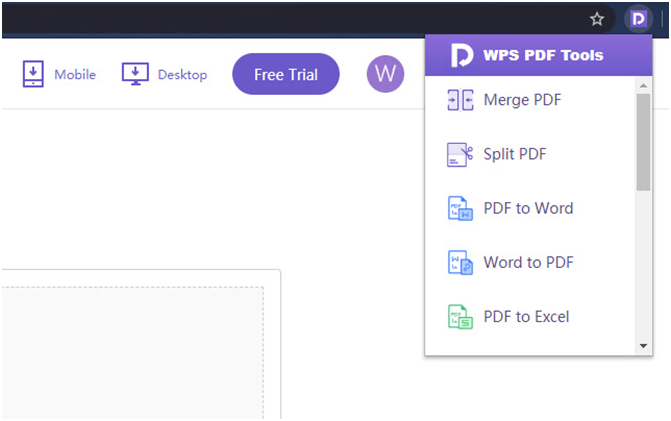Image resolution: width=671 pixels, height=421 pixels.
Task: Click the Word to PDF icon
Action: (x=460, y=263)
